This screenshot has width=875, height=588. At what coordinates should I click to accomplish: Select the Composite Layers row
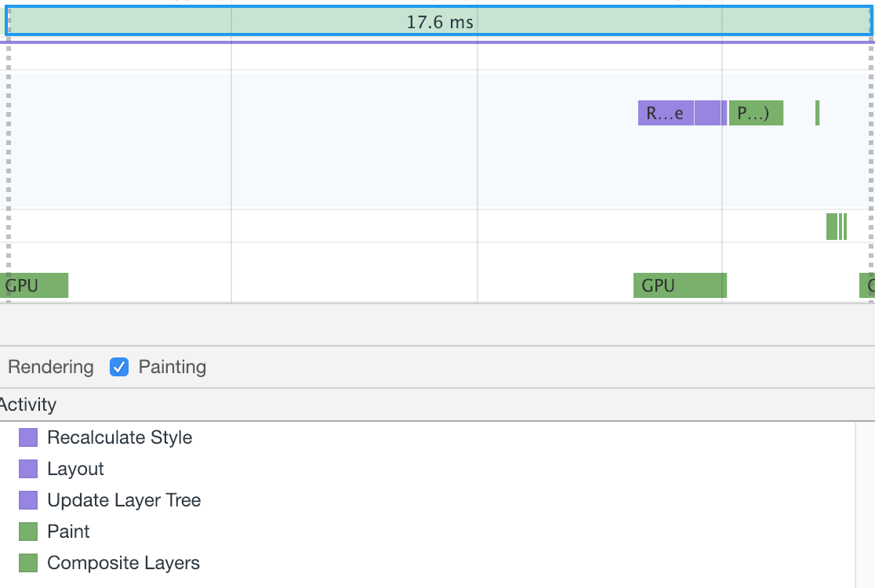427,563
